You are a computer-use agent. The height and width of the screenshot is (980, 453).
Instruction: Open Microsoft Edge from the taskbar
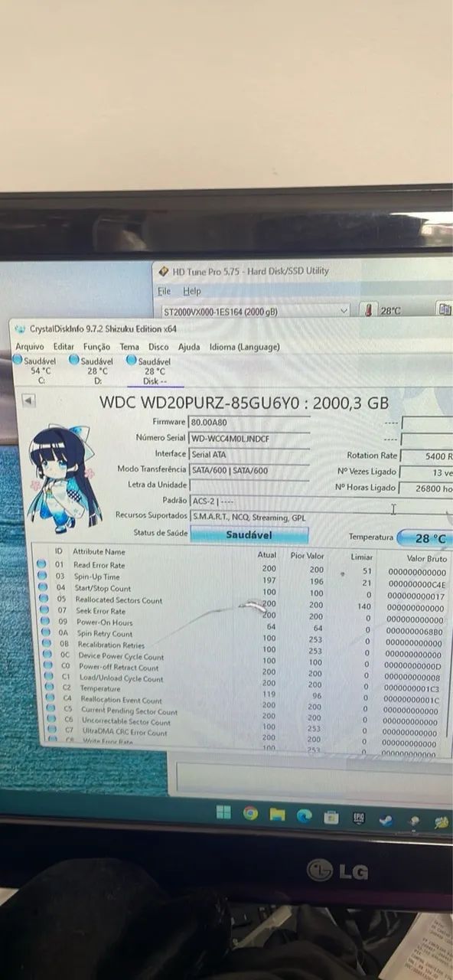[304, 816]
